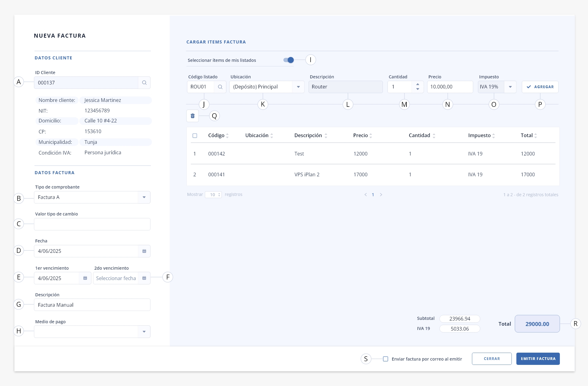The height and width of the screenshot is (386, 588).
Task: Open the Impuesto IVA 19% dropdown
Action: [497, 87]
